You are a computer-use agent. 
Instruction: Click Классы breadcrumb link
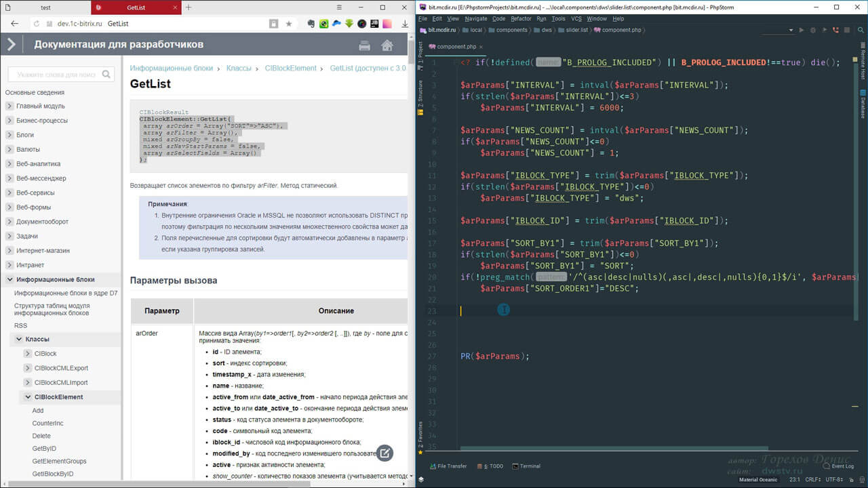tap(239, 68)
